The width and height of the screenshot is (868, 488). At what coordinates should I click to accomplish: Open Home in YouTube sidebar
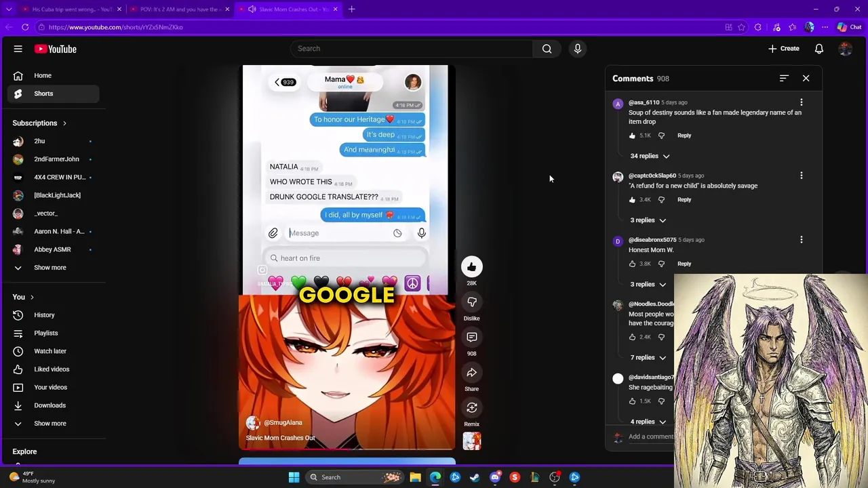click(54, 76)
